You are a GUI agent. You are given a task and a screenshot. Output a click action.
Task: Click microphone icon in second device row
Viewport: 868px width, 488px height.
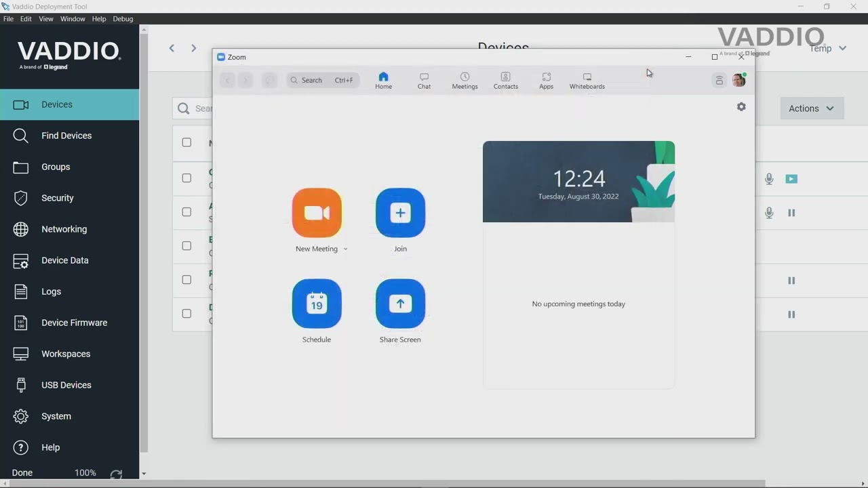(x=769, y=213)
